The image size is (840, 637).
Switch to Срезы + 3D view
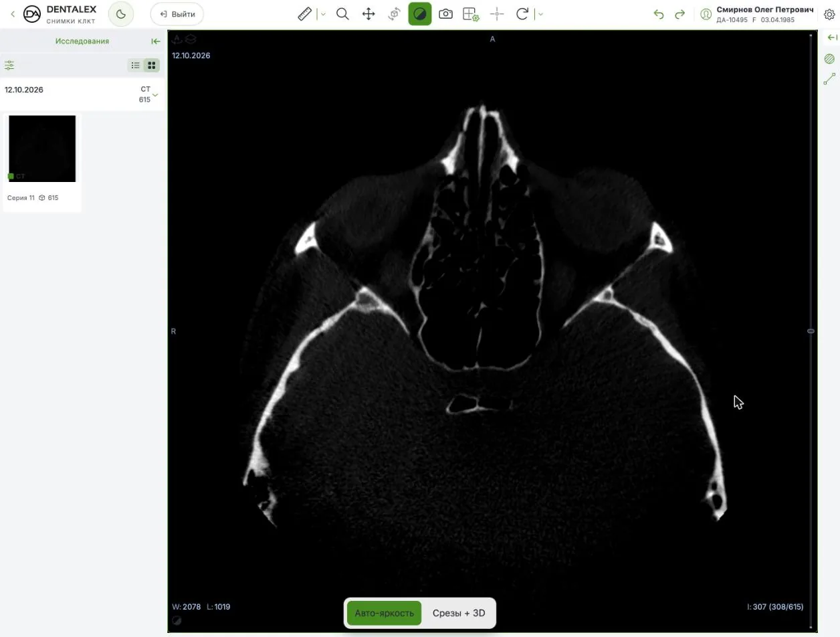(459, 613)
